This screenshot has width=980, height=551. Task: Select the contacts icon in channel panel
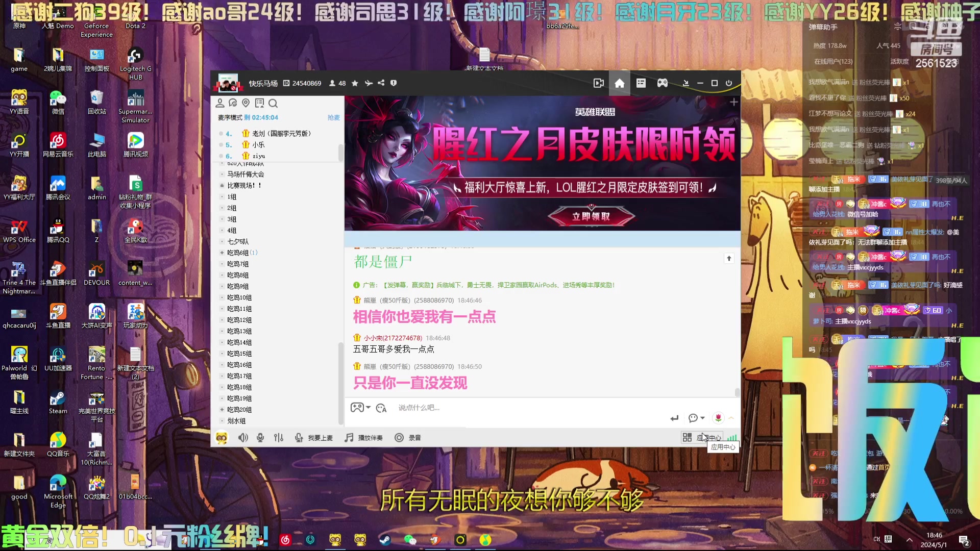click(220, 103)
